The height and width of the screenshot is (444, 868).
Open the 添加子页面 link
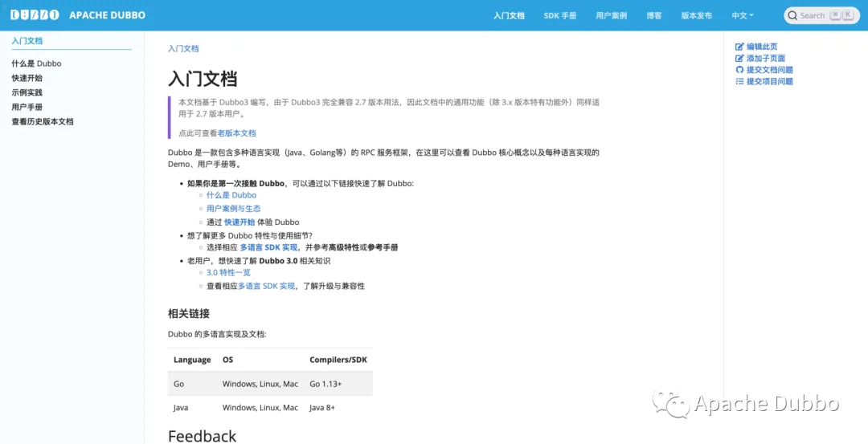point(766,58)
